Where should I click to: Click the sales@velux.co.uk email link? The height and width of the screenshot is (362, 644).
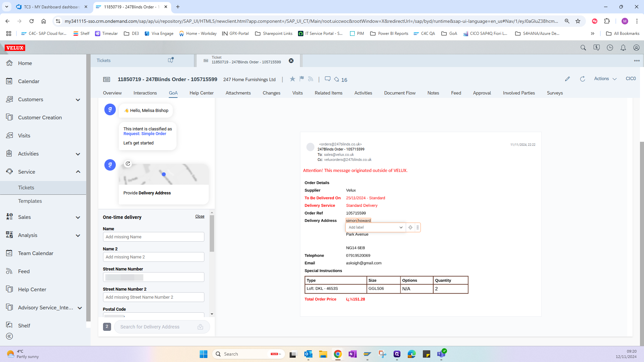(339, 155)
